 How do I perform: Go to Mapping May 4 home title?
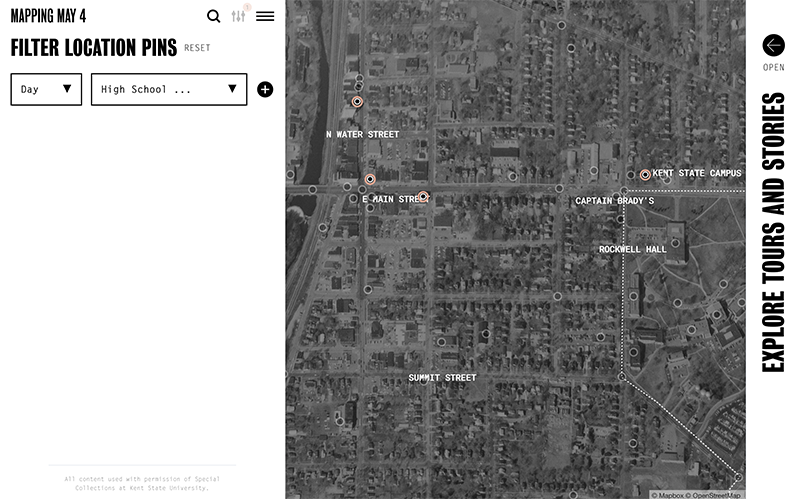48,16
